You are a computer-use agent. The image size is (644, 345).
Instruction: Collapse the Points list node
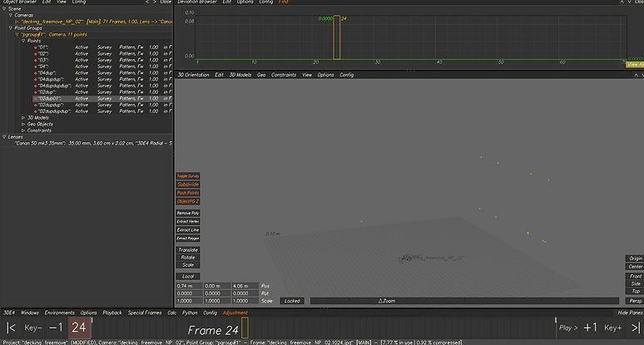coord(23,41)
